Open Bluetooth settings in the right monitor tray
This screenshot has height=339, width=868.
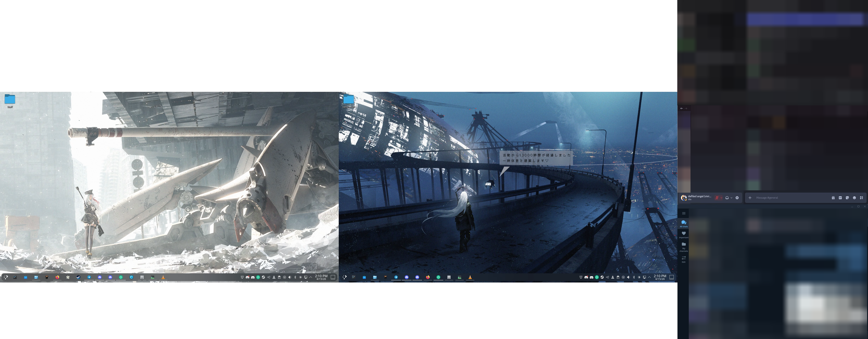click(634, 277)
